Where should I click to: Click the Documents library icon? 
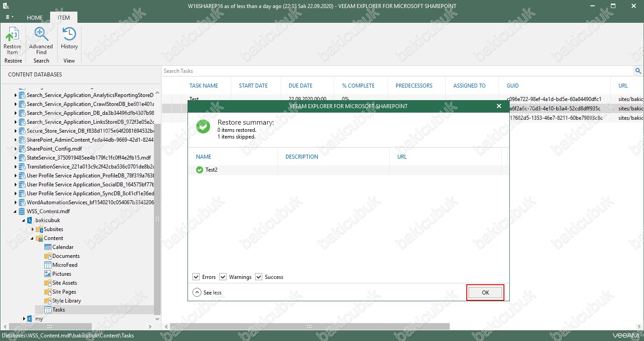48,256
